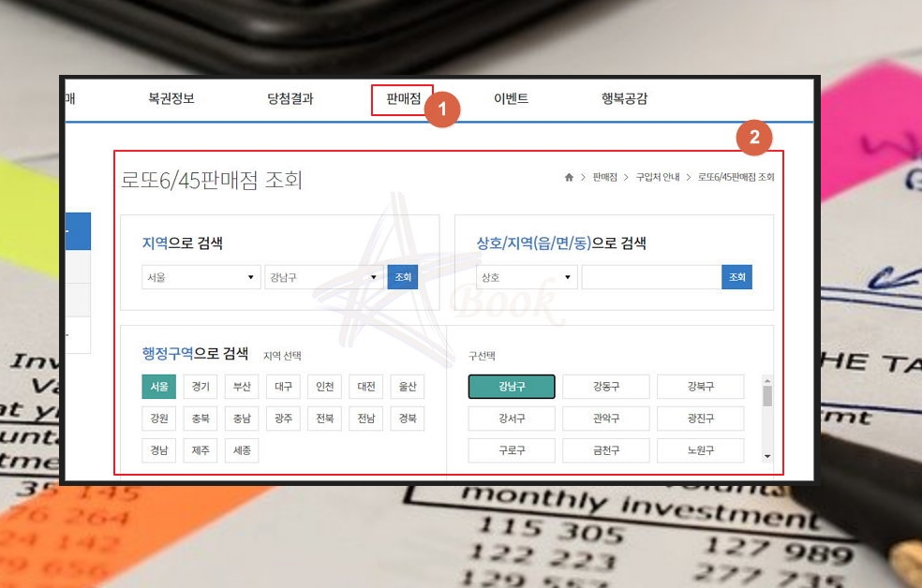
Task: Select 대전 region button
Action: [x=366, y=387]
